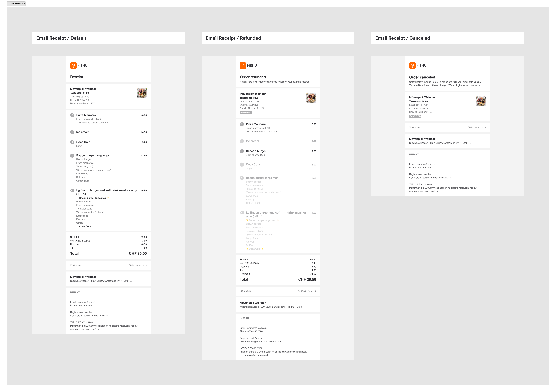Viewport: 556px width, 392px height.
Task: Select the Tip - E-mail Receipt frame label
Action: pos(16,3)
